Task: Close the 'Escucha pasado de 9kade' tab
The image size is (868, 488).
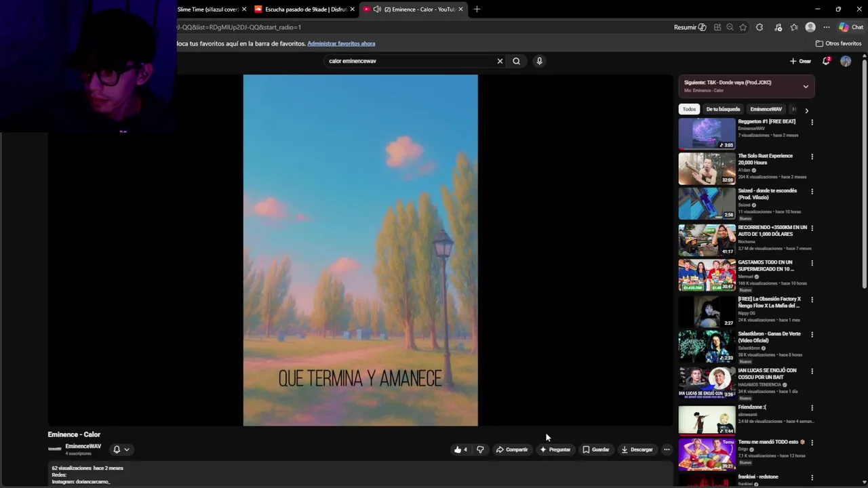Action: click(x=352, y=9)
